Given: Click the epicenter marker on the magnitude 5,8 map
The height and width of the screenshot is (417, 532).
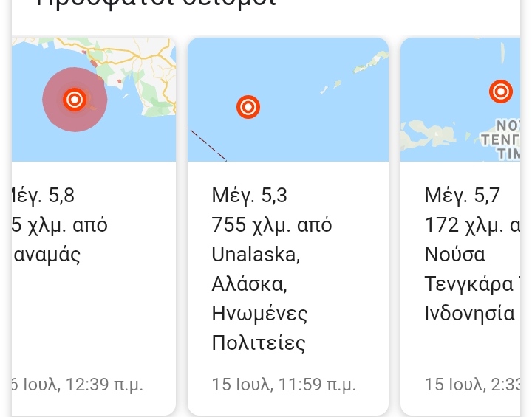Looking at the screenshot, I should click(75, 100).
